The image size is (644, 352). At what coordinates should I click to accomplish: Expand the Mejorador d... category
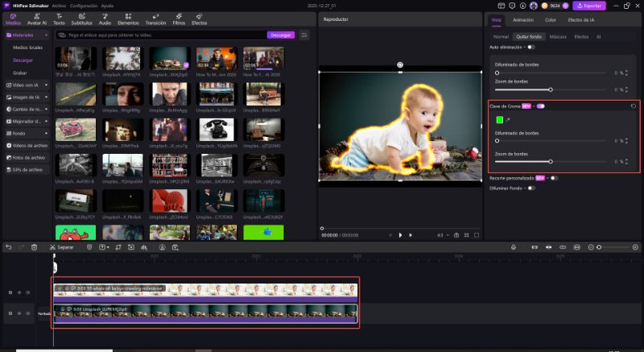46,122
